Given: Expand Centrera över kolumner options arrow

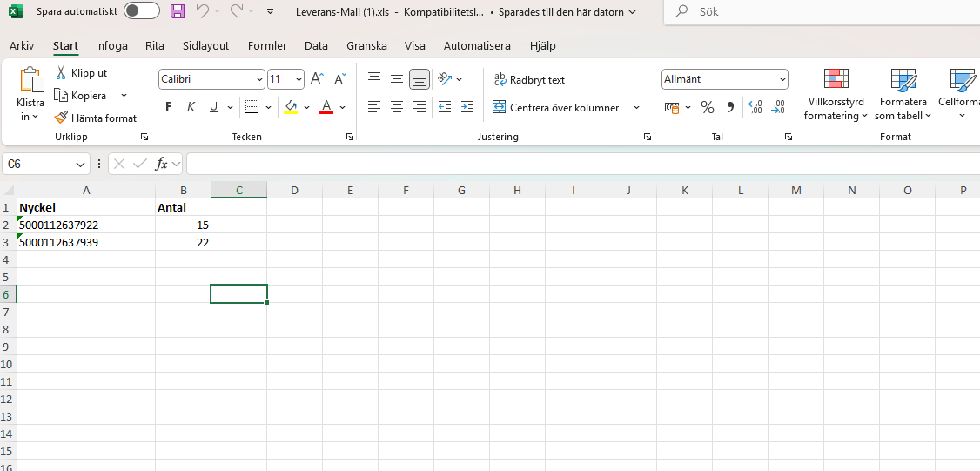Looking at the screenshot, I should (637, 108).
